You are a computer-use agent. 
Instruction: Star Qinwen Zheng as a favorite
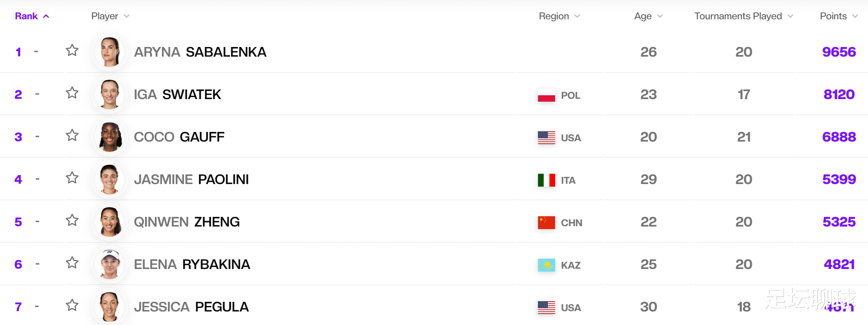(72, 220)
